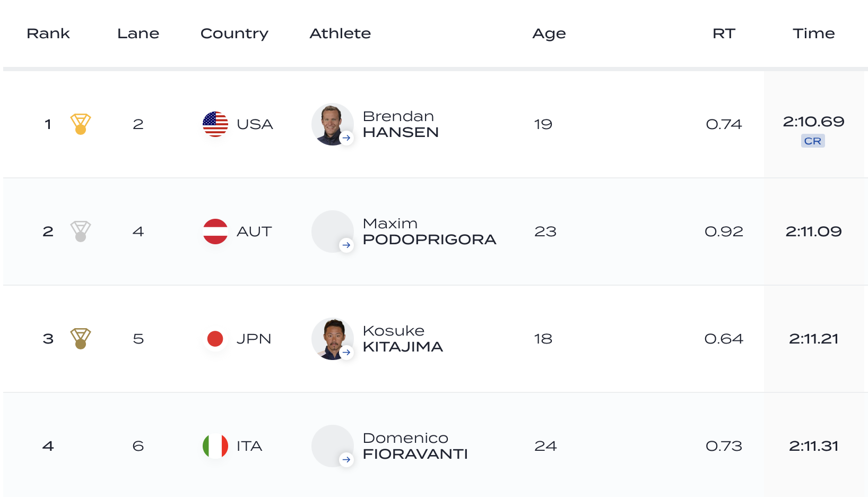Sort by the Rank column header

(48, 33)
